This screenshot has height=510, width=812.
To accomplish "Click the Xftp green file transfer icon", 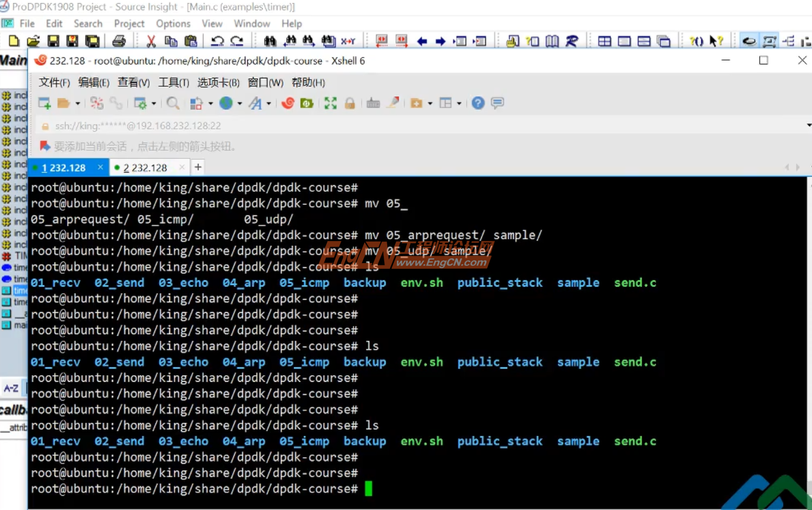I will click(x=307, y=103).
